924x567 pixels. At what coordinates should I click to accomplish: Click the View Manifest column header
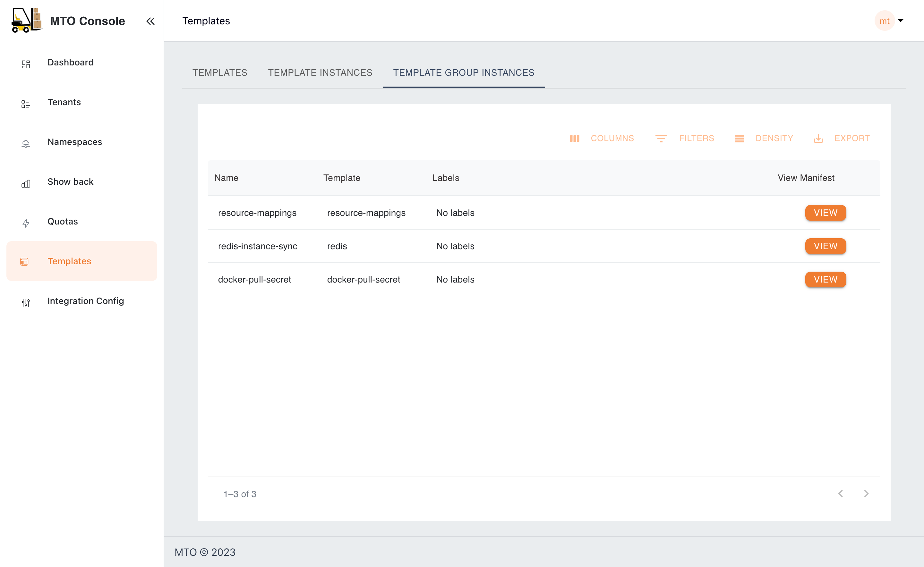coord(806,178)
